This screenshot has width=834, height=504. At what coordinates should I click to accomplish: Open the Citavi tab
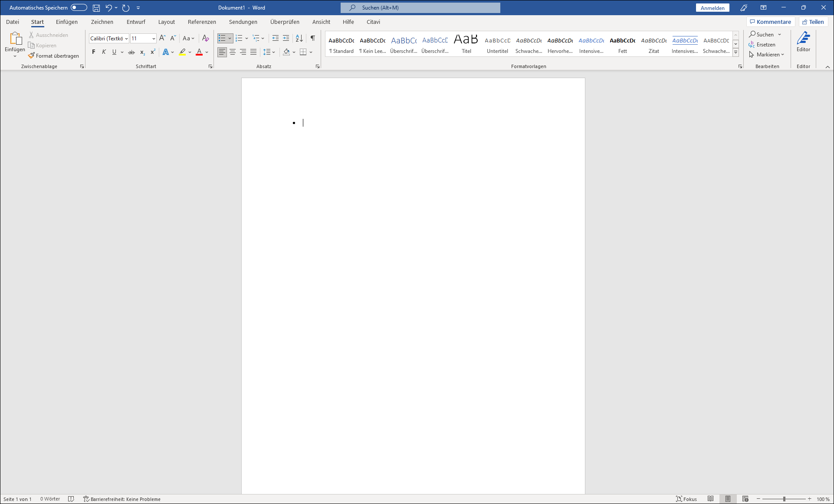(373, 22)
